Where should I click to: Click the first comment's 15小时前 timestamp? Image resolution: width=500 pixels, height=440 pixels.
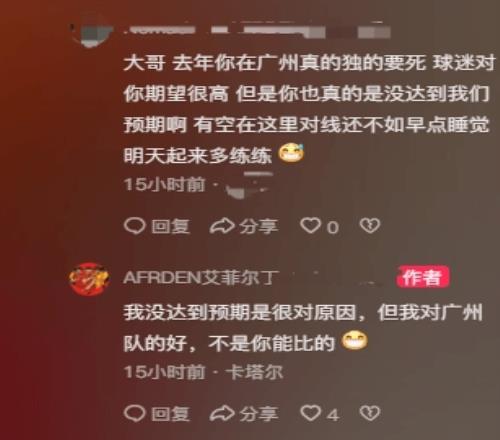click(164, 184)
